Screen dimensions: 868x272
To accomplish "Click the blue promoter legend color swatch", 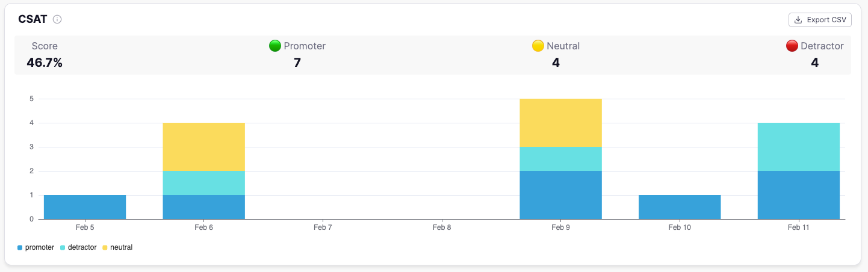I will pos(20,247).
